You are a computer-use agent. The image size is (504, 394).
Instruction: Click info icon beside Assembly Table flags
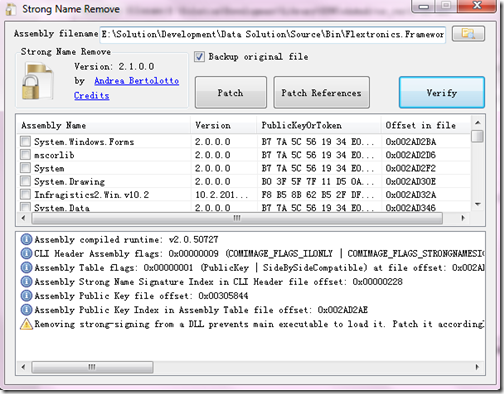pyautogui.click(x=26, y=267)
